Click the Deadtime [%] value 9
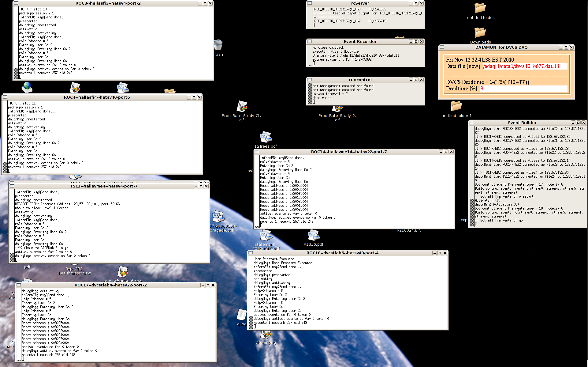This screenshot has width=588, height=367. tap(482, 89)
